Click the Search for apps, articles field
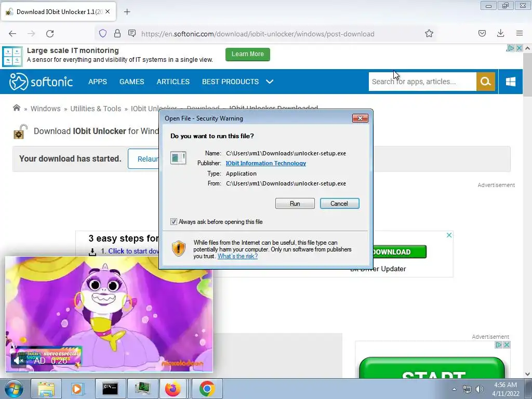This screenshot has width=532, height=399. [x=422, y=82]
